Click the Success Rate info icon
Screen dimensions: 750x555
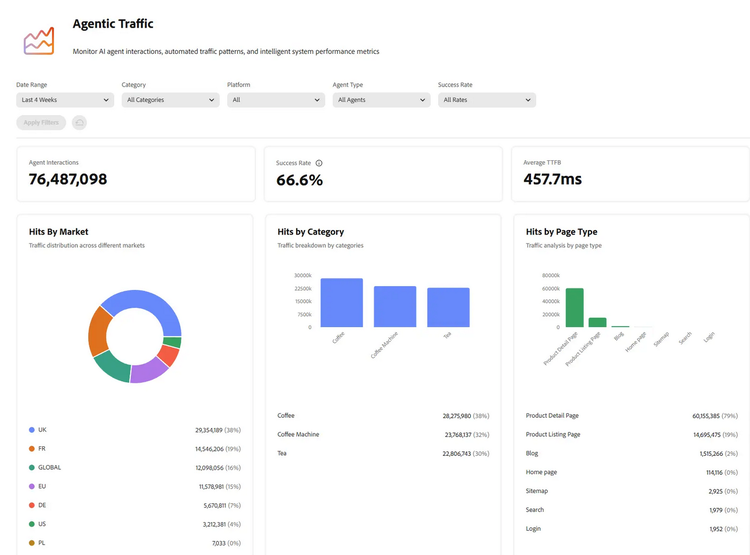(x=319, y=163)
